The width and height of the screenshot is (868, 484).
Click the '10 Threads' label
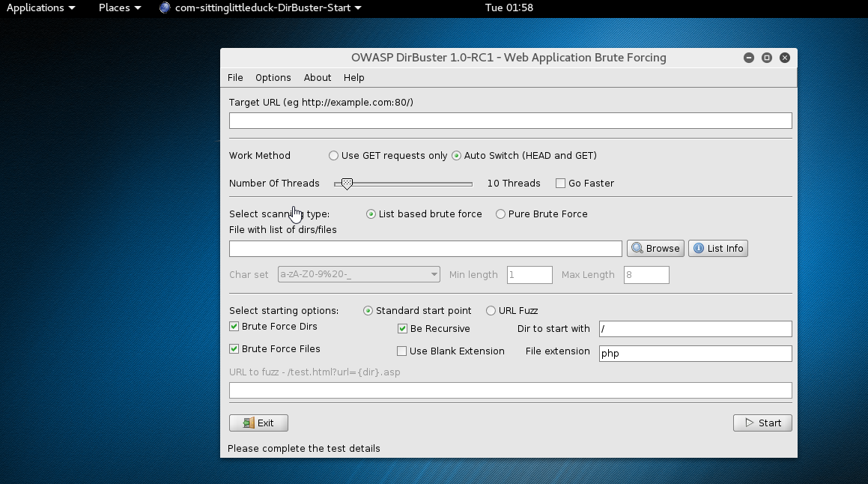(514, 184)
